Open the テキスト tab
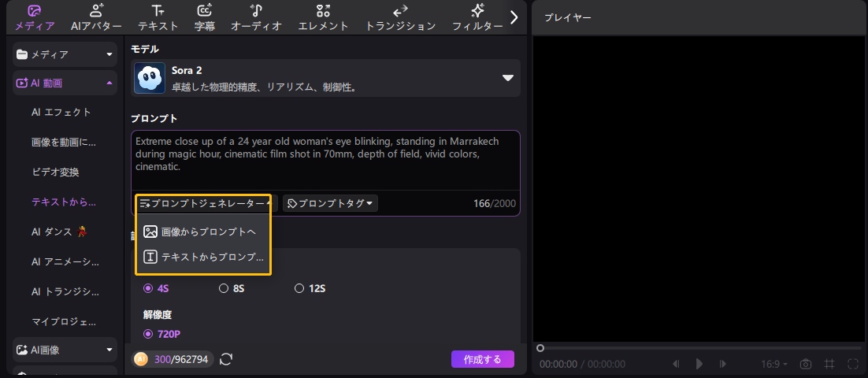Viewport: 868px width, 378px height. (158, 17)
